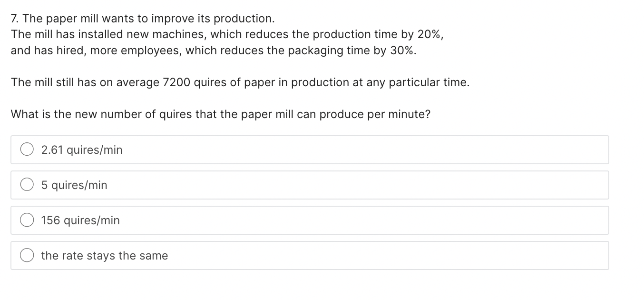Click the sentence mentioning 7200 quires
644x300 pixels.
pos(240,82)
